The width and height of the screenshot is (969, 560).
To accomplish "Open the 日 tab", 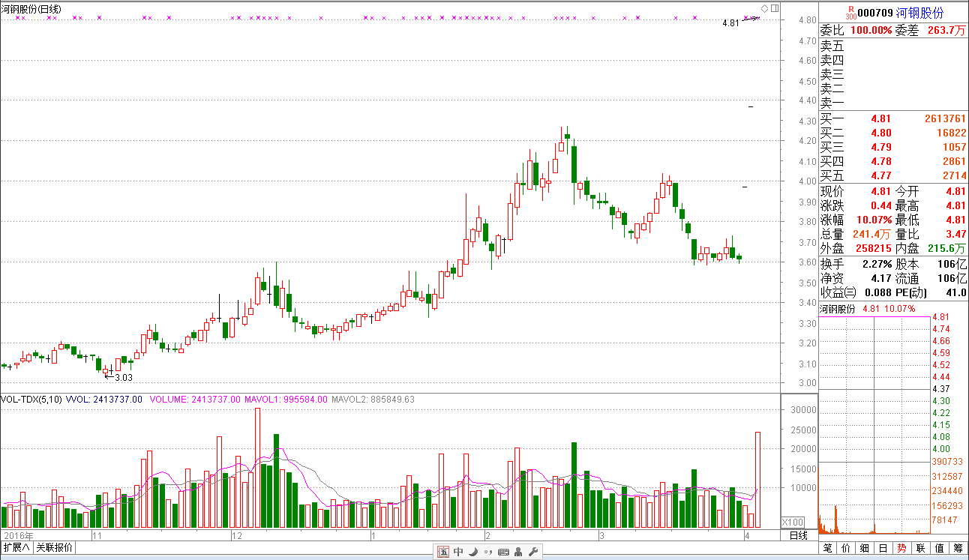I will [x=883, y=548].
